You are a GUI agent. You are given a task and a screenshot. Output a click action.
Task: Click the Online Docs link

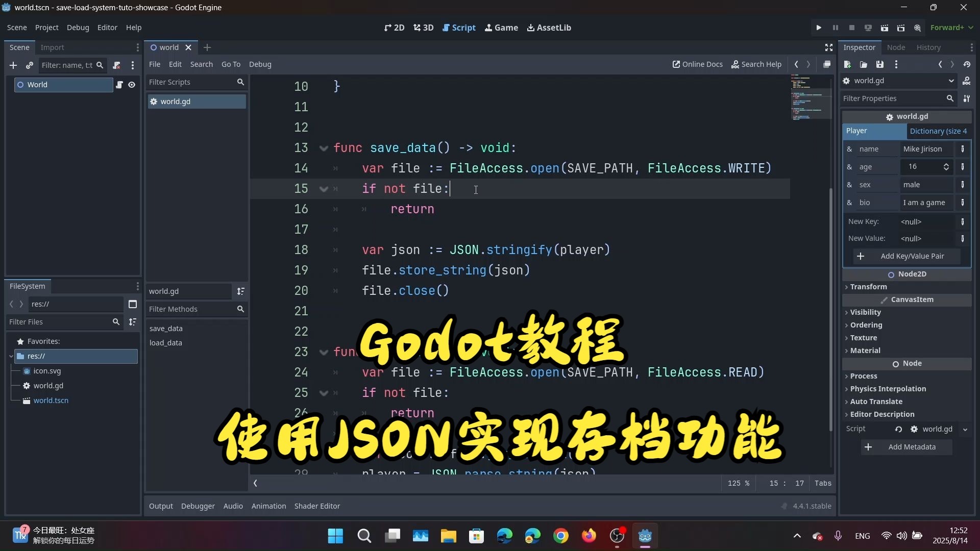[x=698, y=64]
